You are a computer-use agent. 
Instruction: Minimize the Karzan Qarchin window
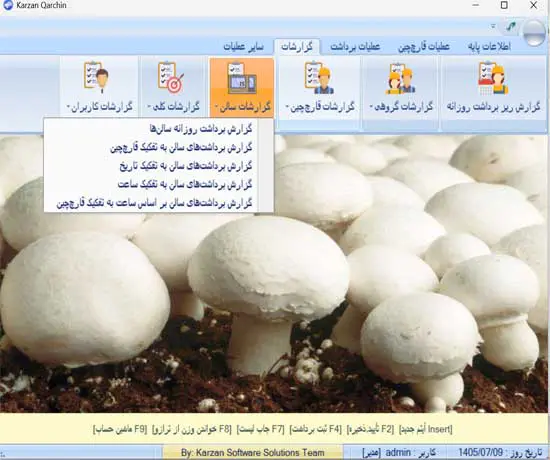476,5
